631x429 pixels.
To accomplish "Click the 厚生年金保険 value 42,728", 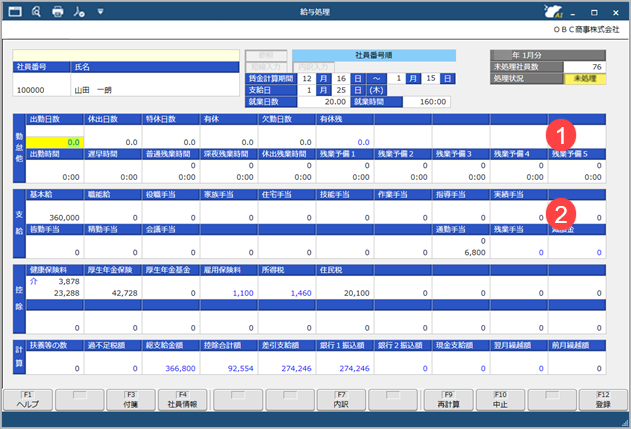I will [x=125, y=293].
